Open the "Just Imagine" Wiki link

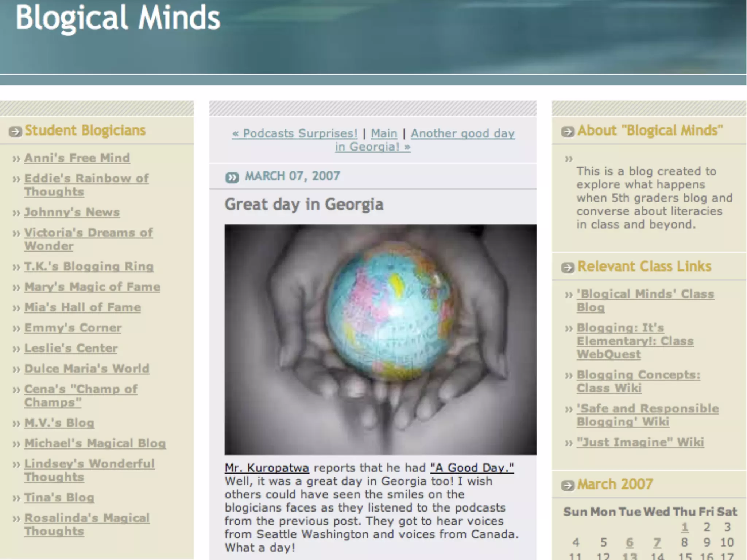point(640,442)
